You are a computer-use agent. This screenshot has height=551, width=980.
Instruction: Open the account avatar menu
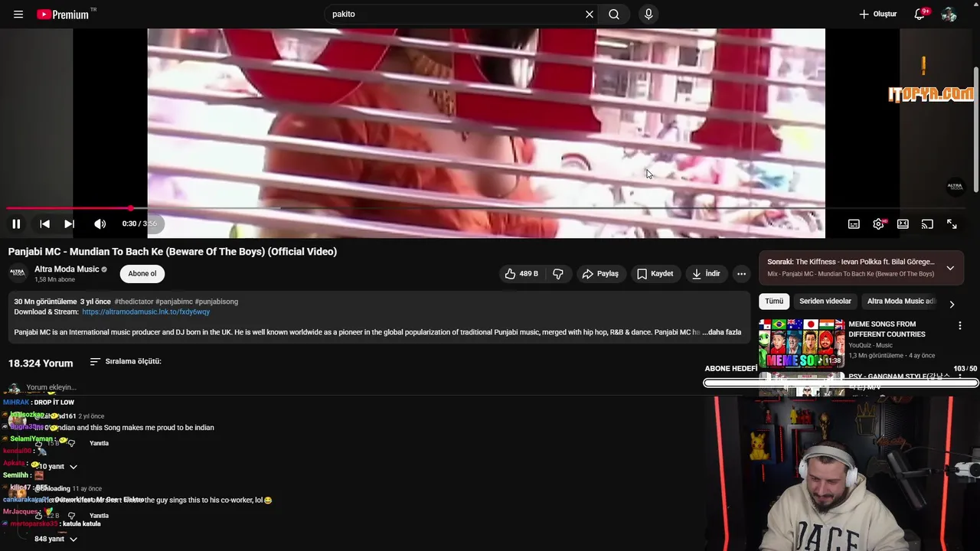949,14
